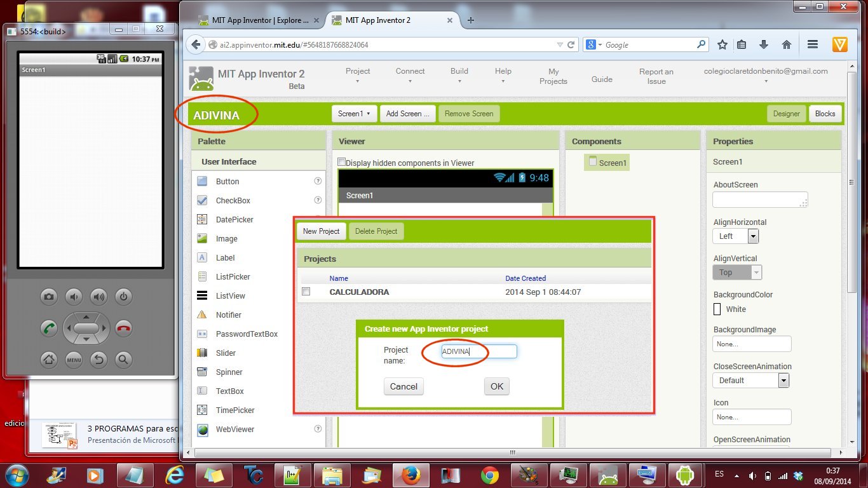868x488 pixels.
Task: Check the CALCULADORA project checkbox
Action: (306, 292)
